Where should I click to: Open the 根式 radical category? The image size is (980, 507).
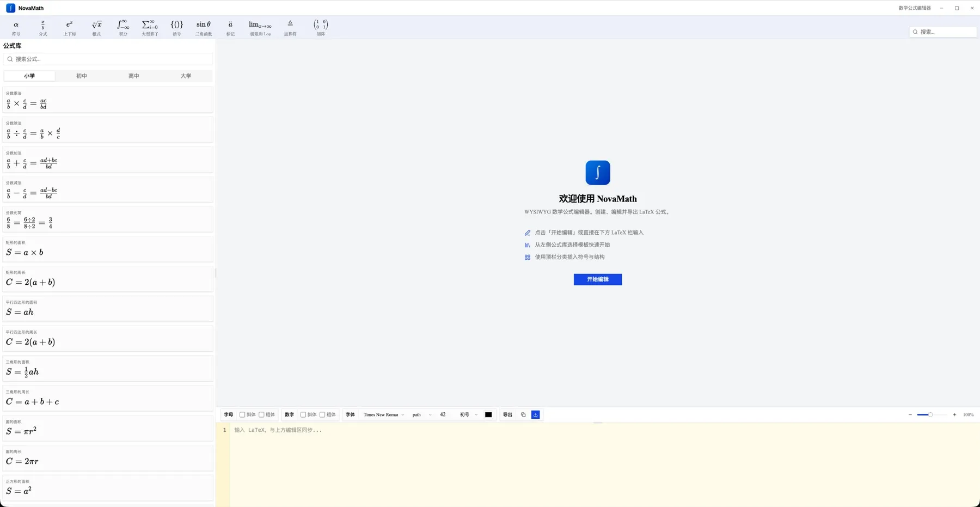[96, 28]
